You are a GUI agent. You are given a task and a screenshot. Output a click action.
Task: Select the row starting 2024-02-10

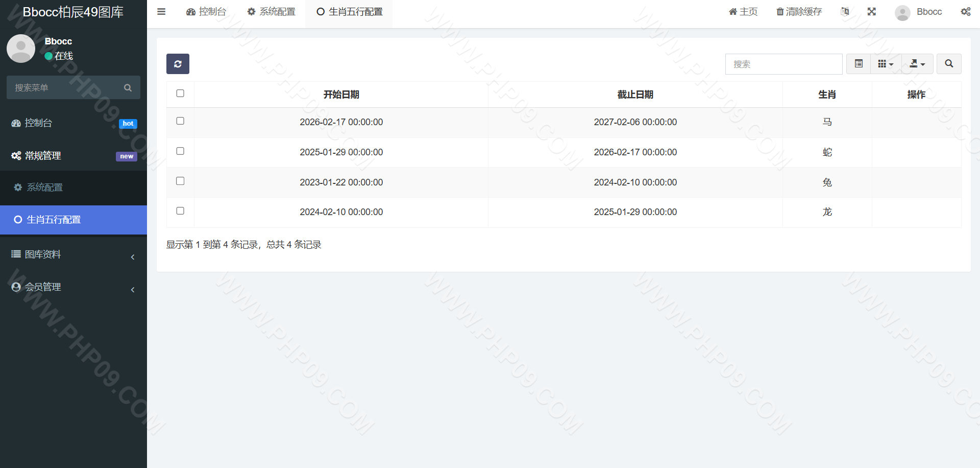coord(180,211)
